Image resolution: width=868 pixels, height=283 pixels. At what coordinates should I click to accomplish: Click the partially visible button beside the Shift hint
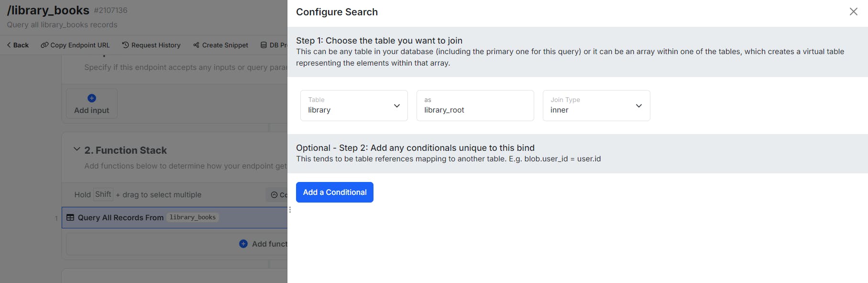tap(278, 195)
